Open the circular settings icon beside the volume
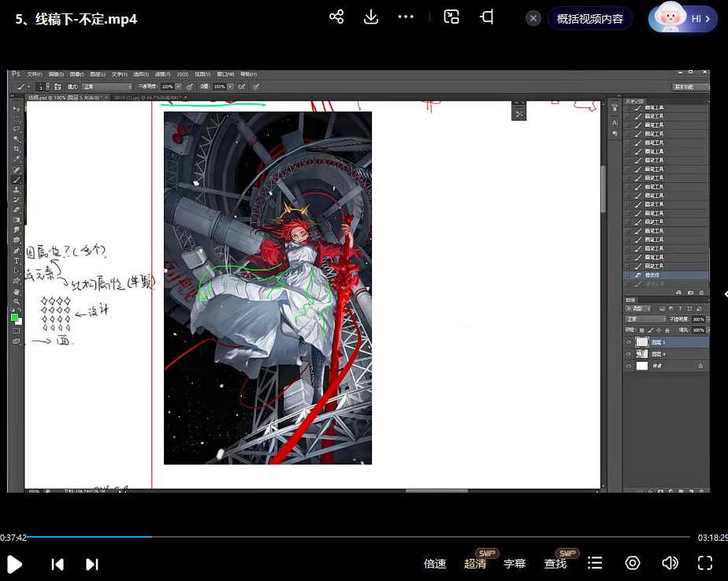Viewport: 728px width, 581px height. (x=632, y=563)
